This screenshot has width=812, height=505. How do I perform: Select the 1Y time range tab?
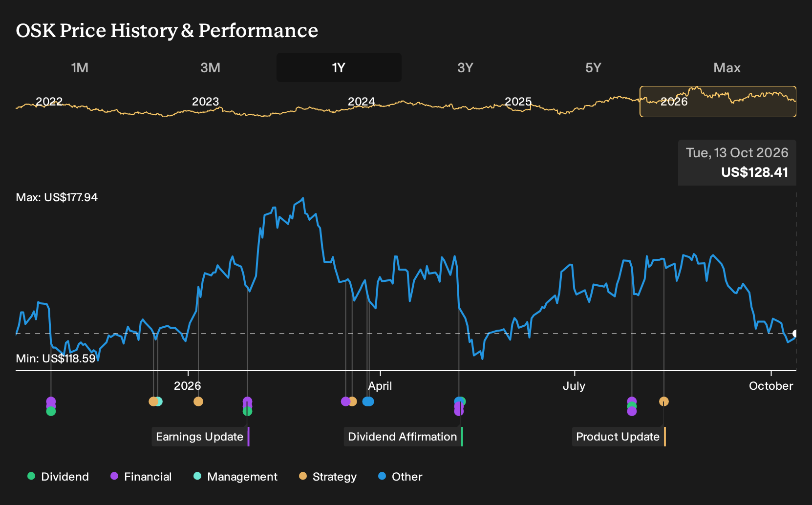point(339,67)
